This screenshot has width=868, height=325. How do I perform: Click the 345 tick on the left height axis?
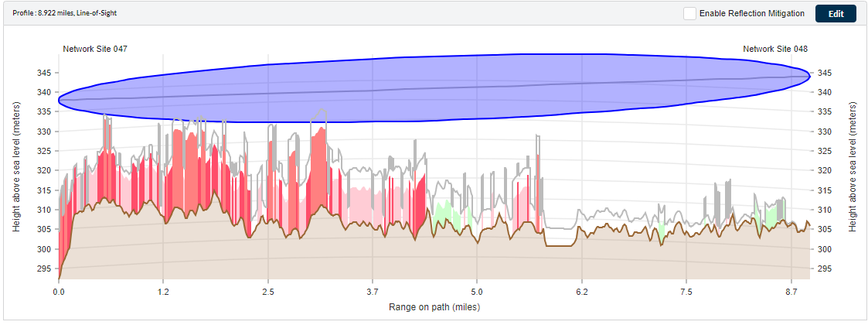43,73
